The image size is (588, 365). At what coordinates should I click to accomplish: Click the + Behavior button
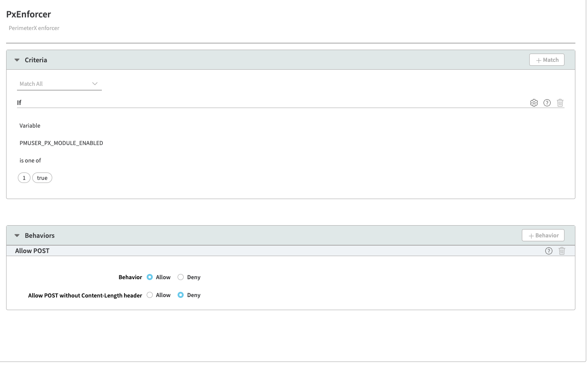tap(543, 236)
